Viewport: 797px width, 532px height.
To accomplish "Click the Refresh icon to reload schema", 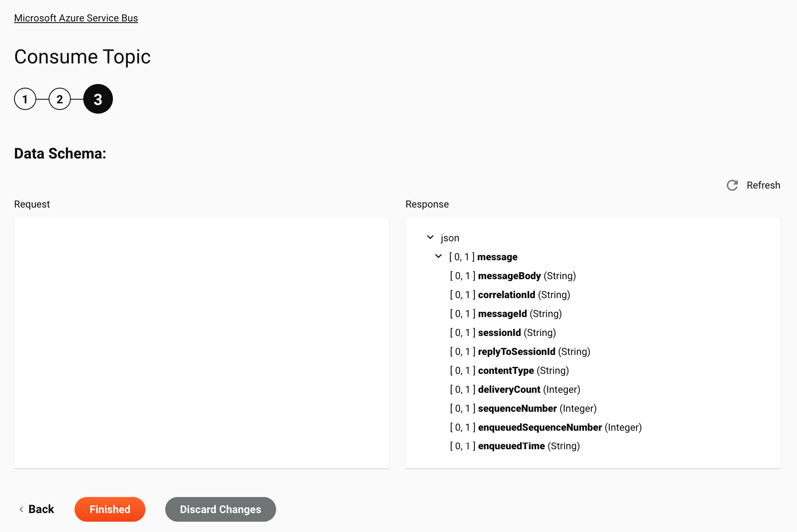I will point(732,185).
